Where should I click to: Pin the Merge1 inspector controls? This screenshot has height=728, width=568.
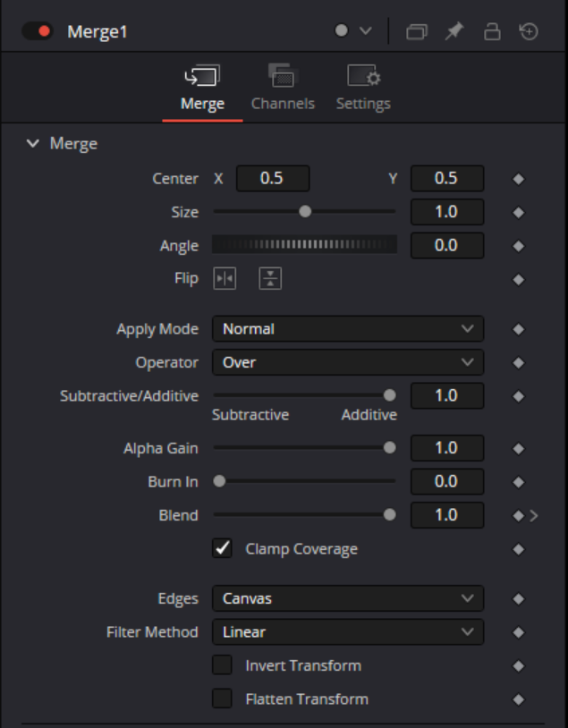pyautogui.click(x=454, y=31)
